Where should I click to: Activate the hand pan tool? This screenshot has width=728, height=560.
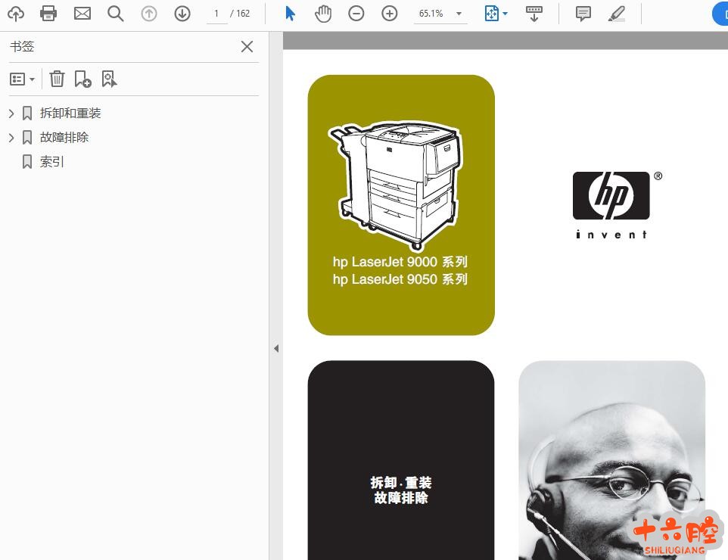tap(323, 13)
